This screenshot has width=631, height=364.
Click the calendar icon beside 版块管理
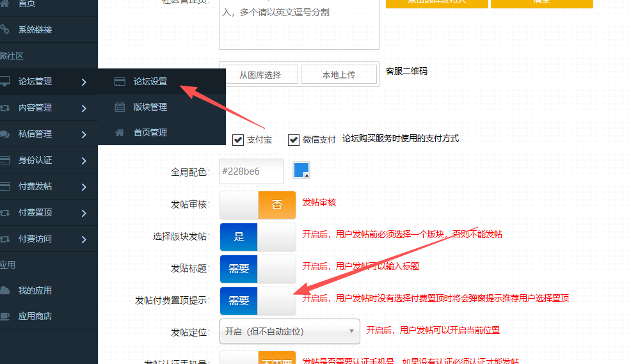point(120,107)
